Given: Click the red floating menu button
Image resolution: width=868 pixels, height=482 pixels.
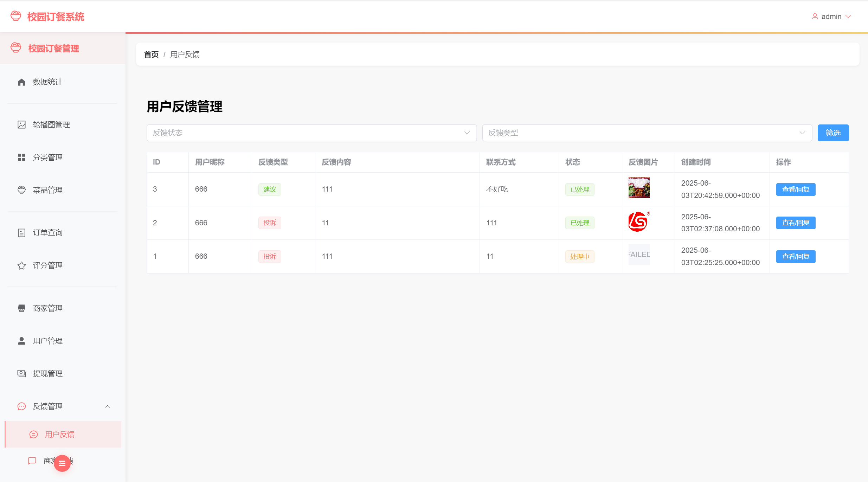Looking at the screenshot, I should point(62,463).
